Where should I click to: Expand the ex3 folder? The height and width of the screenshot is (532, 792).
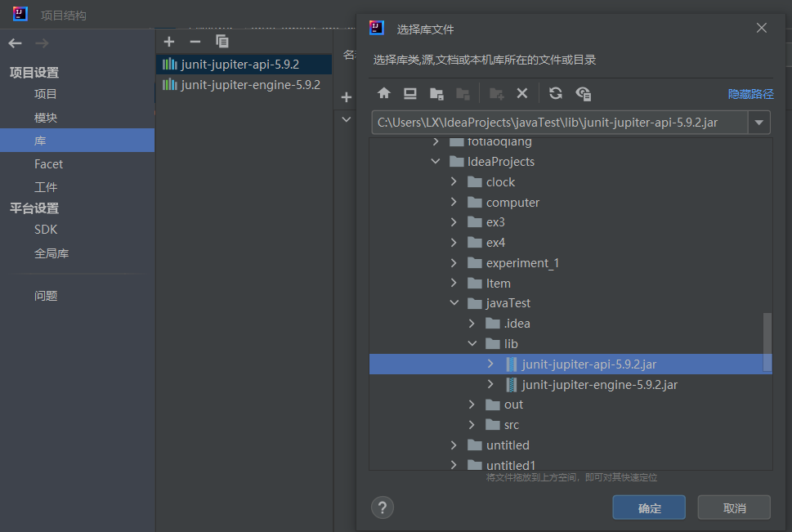[454, 221]
